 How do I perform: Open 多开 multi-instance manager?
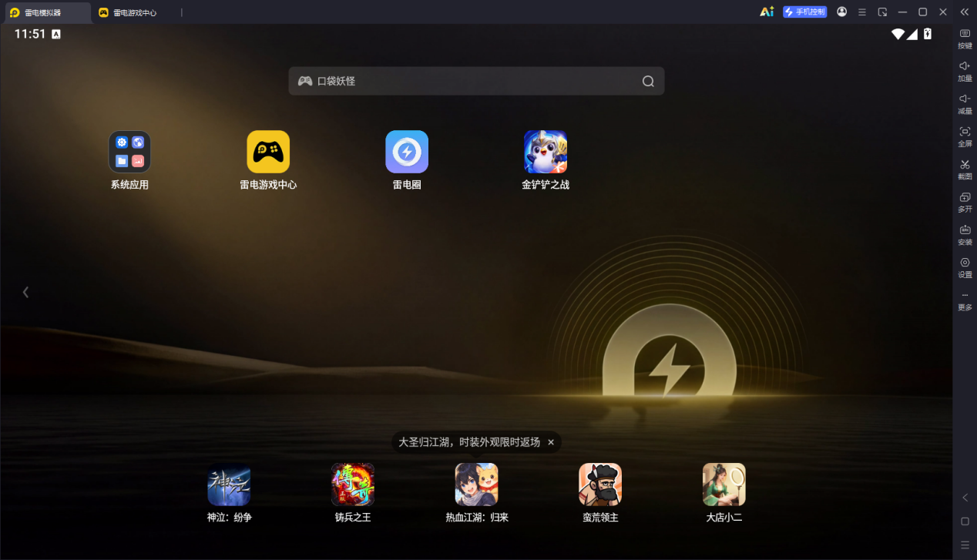point(965,202)
